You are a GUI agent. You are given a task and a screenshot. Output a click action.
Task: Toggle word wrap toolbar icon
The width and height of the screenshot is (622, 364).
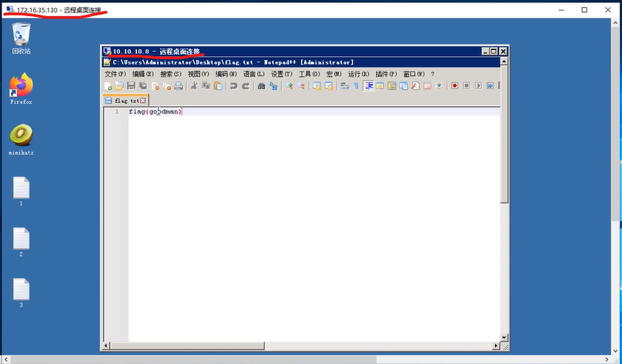tap(344, 85)
